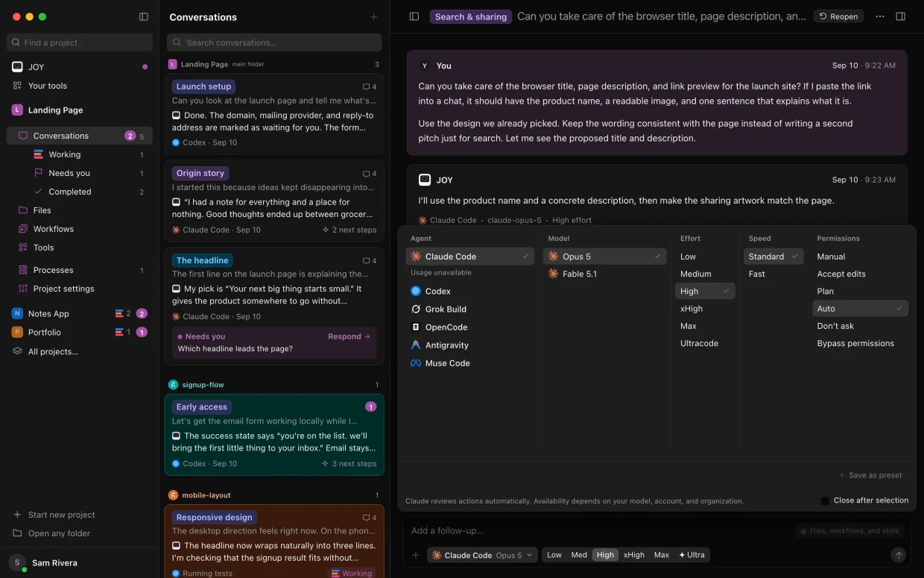Select the Grok Build agent

[469, 309]
